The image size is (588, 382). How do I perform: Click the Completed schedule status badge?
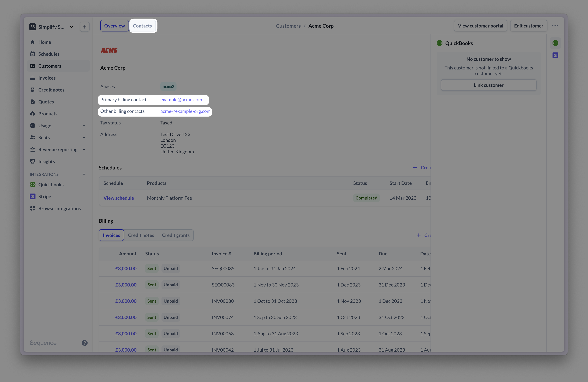[x=366, y=198]
